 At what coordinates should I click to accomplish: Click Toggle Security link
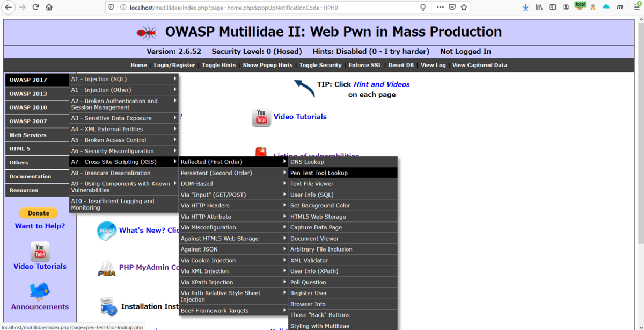tap(320, 65)
